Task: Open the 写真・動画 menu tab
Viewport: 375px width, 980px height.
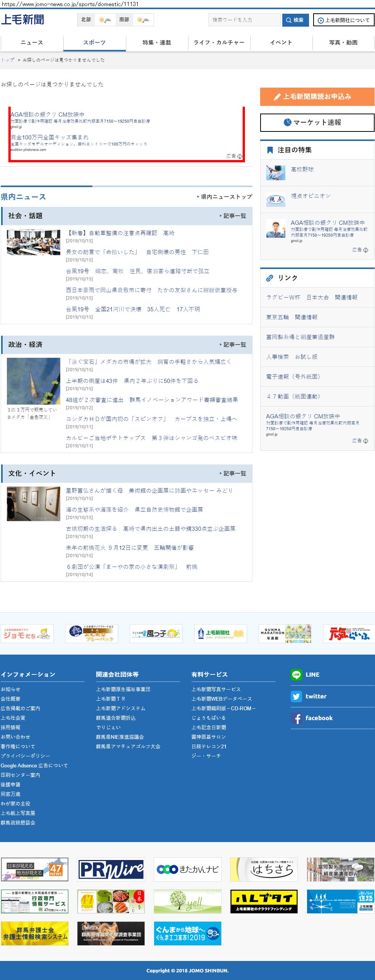Action: (x=343, y=43)
